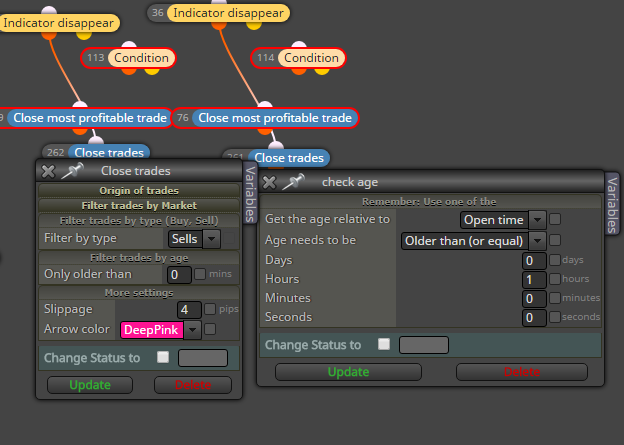Edit the Hours value field

pyautogui.click(x=534, y=280)
